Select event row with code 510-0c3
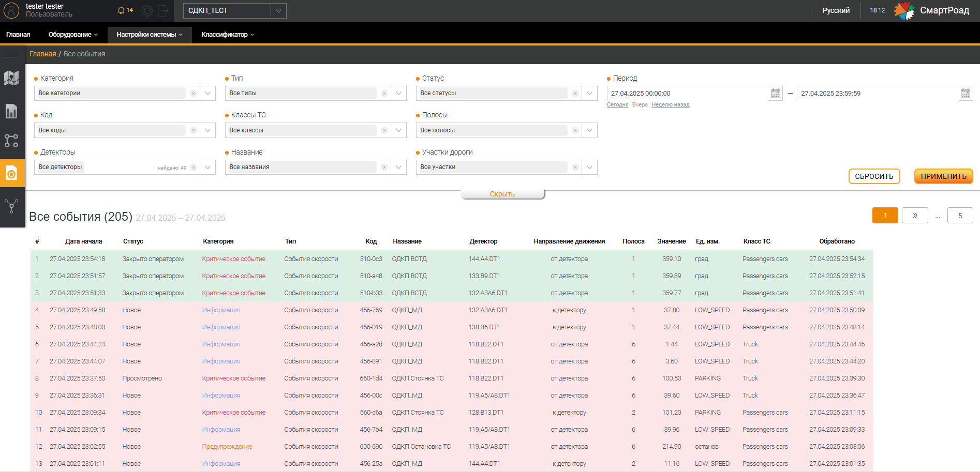This screenshot has width=980, height=472. [x=452, y=259]
